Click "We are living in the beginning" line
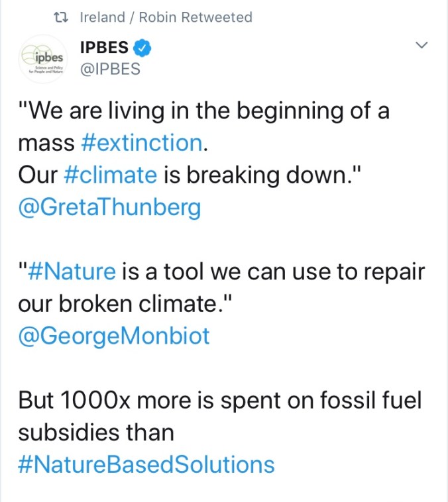 204,110
